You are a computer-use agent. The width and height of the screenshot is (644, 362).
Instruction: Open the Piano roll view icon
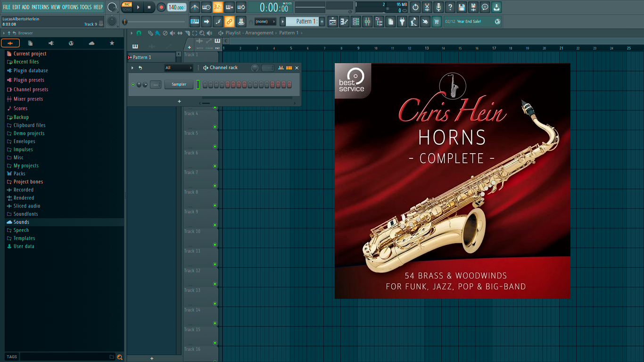[344, 21]
